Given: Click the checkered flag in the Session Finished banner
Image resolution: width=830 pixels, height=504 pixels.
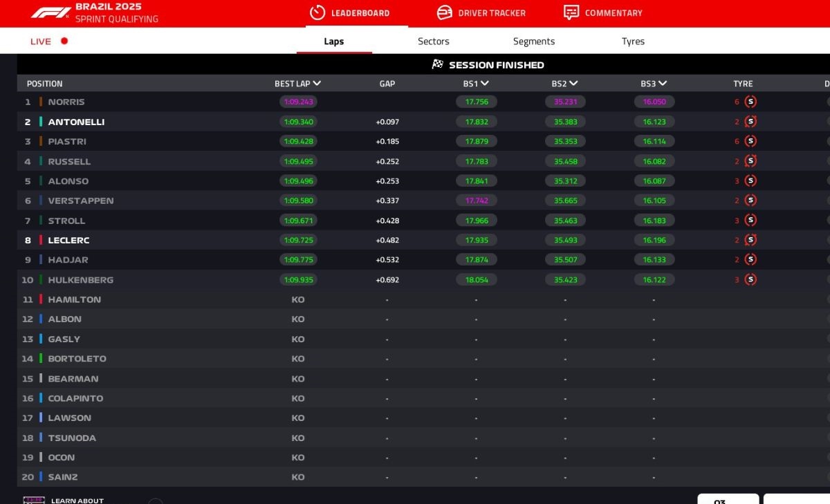Looking at the screenshot, I should (437, 64).
